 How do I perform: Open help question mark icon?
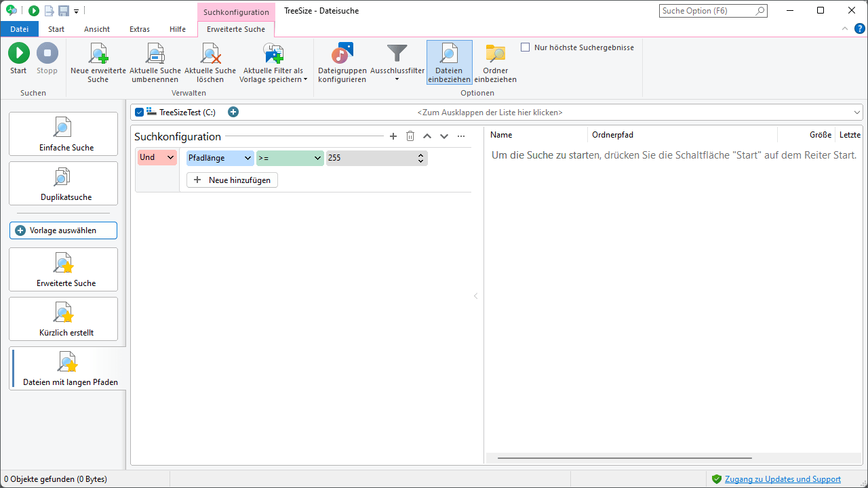(x=860, y=28)
